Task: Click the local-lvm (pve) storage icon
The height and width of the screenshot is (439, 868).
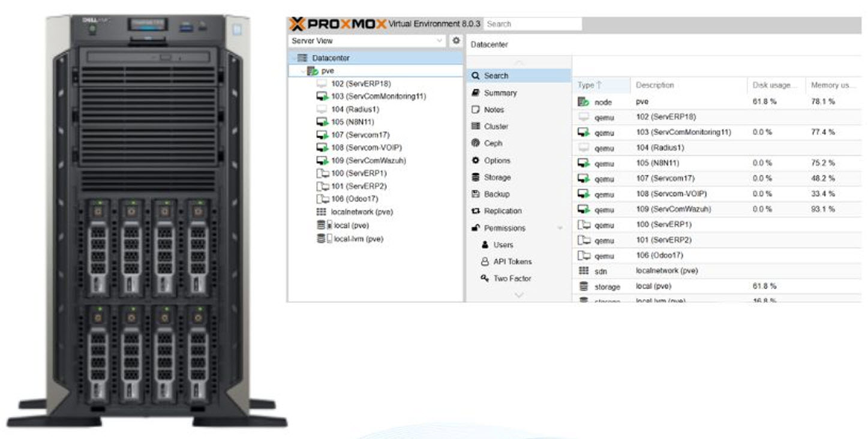Action: 325,239
